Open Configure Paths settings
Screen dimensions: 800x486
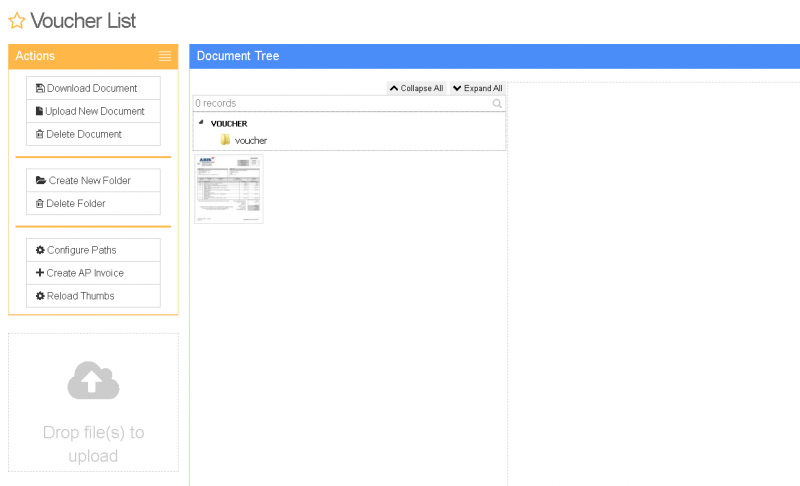tap(93, 250)
